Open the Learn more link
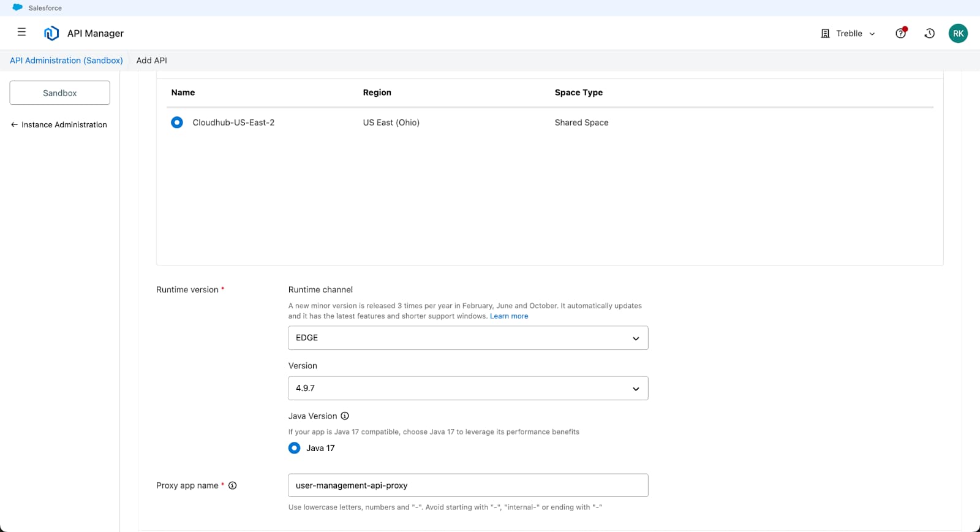Screen dimensions: 980x532 (509, 316)
